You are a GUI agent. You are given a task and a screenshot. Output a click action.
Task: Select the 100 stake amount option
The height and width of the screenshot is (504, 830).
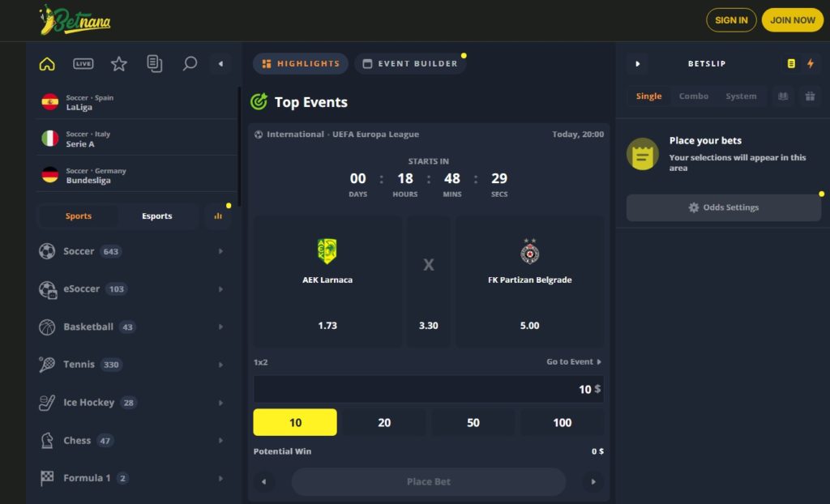[562, 422]
